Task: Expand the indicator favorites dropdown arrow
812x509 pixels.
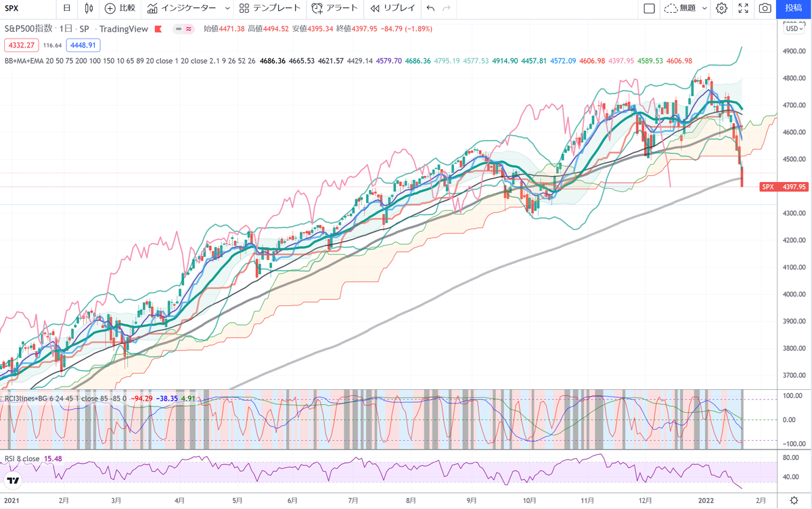Action: [x=227, y=8]
